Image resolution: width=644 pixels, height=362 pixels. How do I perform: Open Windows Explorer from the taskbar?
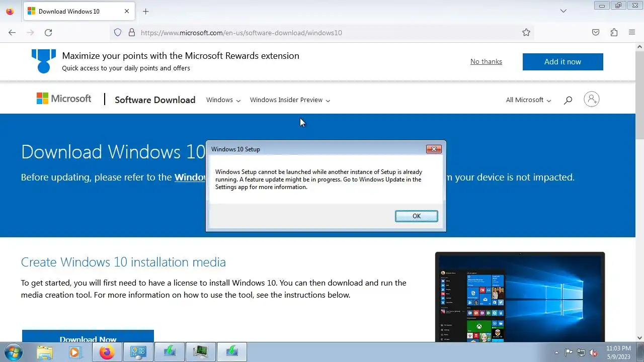(45, 352)
